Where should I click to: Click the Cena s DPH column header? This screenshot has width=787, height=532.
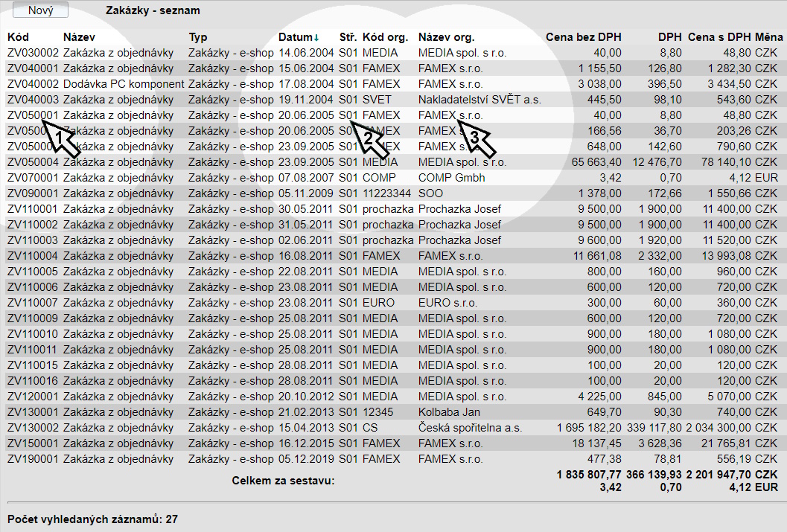click(x=719, y=37)
